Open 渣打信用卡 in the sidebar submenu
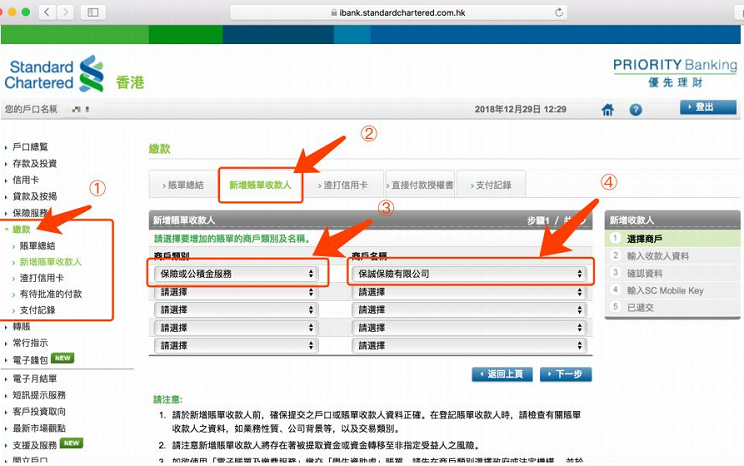This screenshot has height=466, width=744. tap(41, 278)
